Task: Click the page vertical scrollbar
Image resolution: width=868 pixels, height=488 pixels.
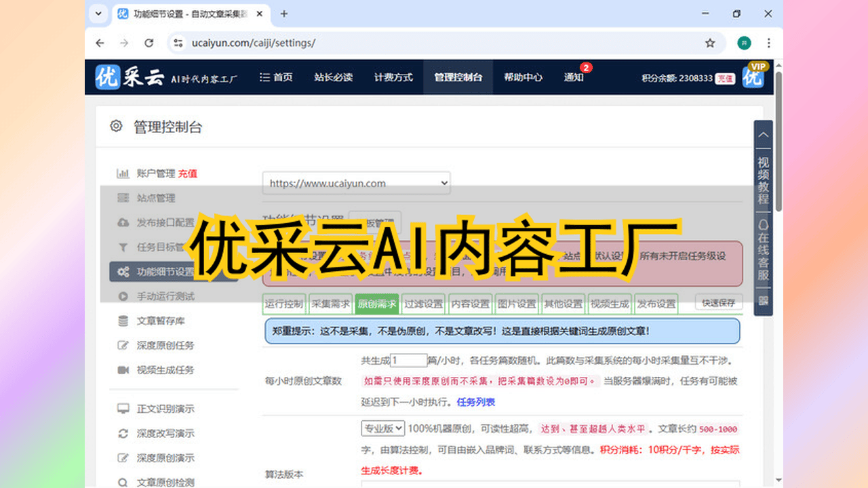Action: 778,142
